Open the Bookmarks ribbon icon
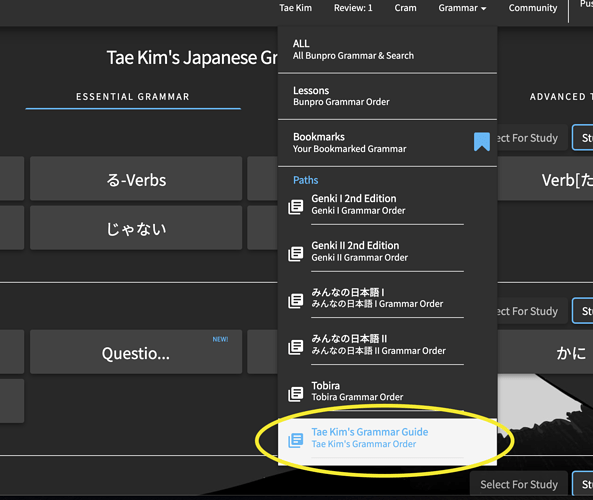Image resolution: width=593 pixels, height=500 pixels. pyautogui.click(x=481, y=142)
